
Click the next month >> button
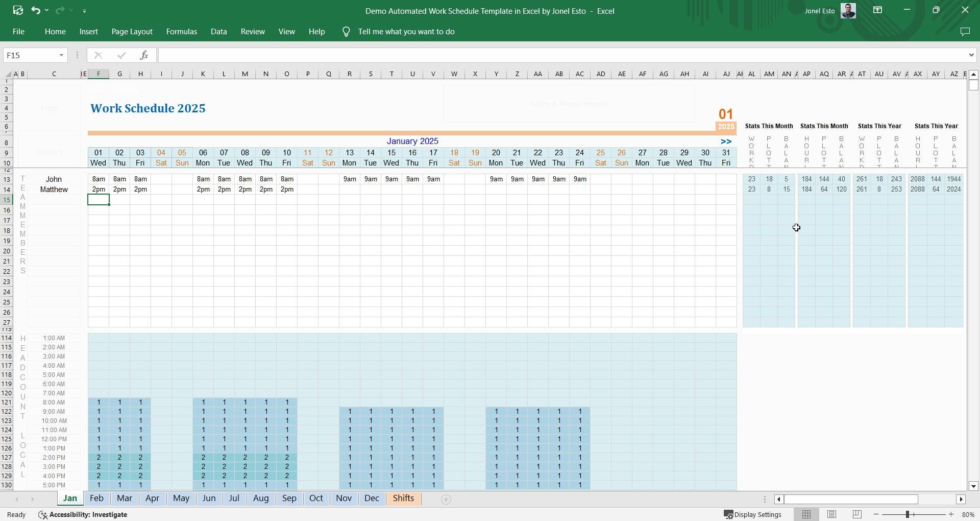coord(726,141)
